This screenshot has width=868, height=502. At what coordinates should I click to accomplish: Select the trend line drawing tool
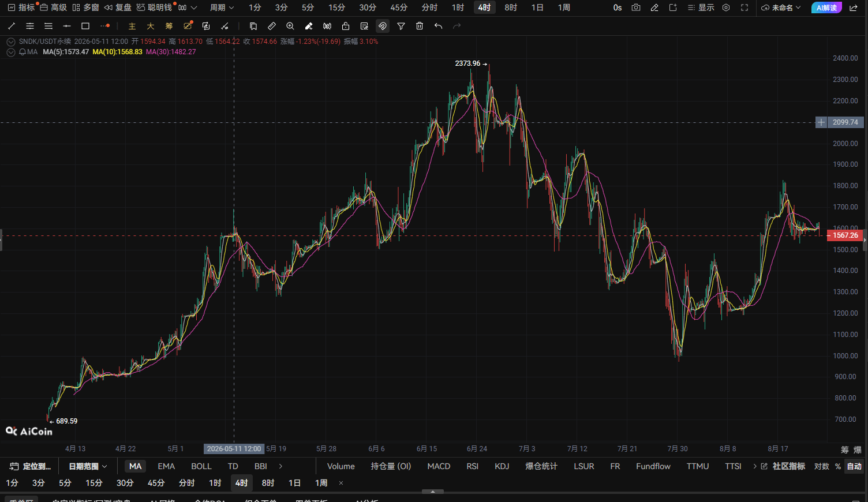(x=12, y=26)
